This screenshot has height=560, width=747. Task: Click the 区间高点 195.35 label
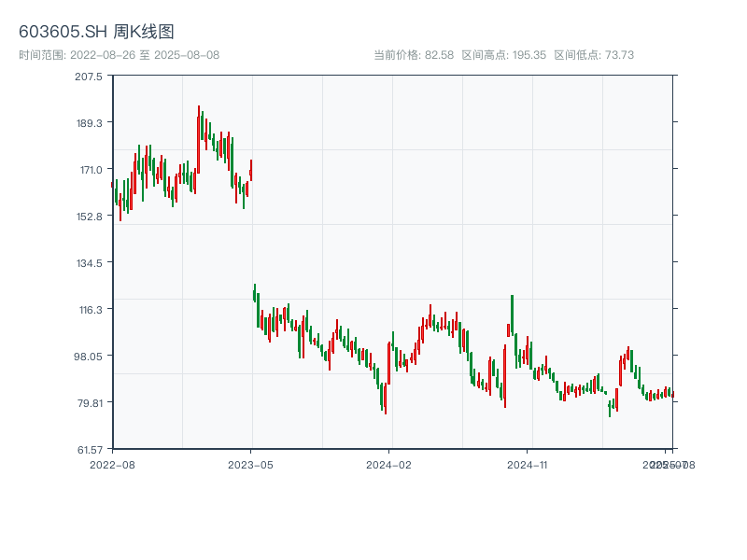[504, 55]
